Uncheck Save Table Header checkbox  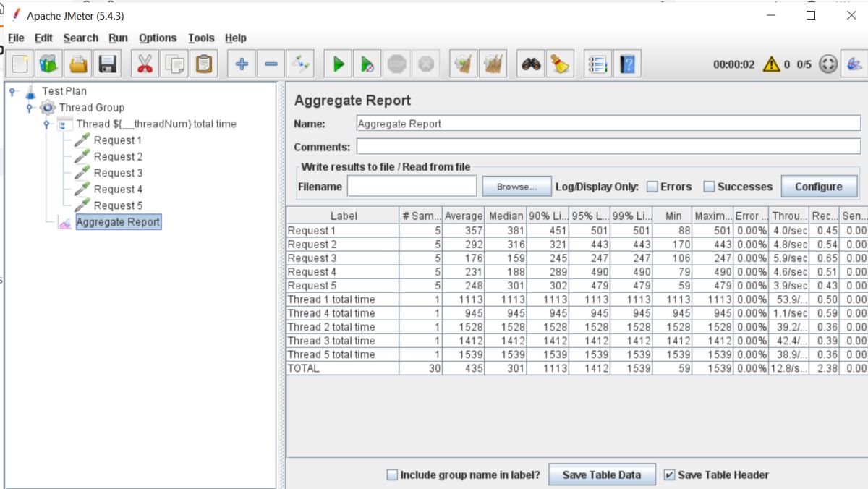[x=669, y=475]
